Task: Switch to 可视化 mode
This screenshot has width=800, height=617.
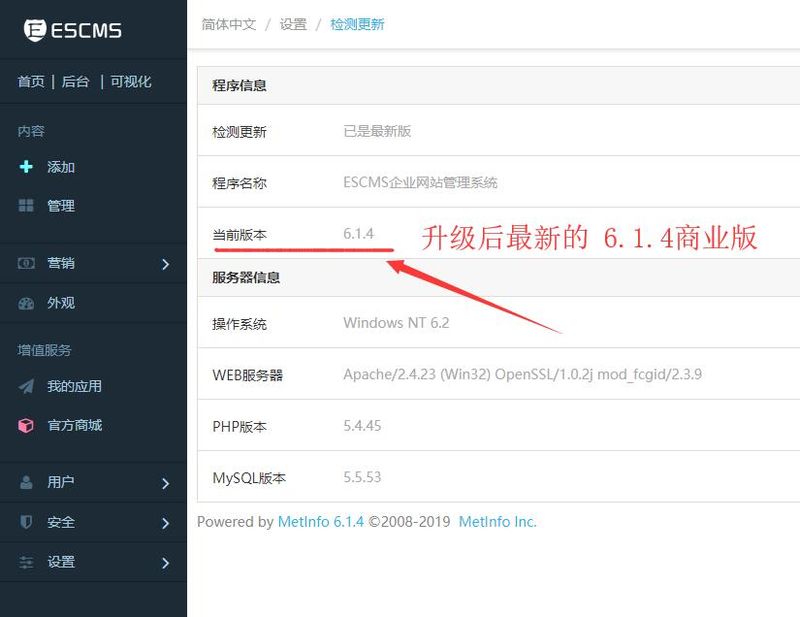Action: [x=131, y=82]
